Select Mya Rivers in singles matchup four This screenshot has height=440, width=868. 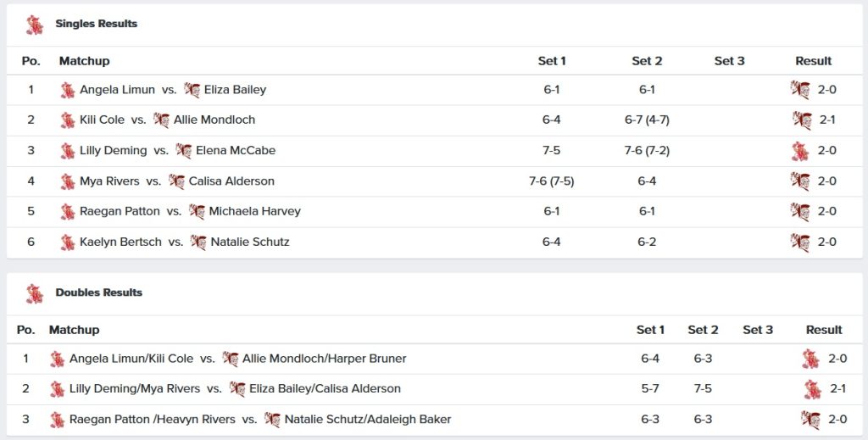109,181
